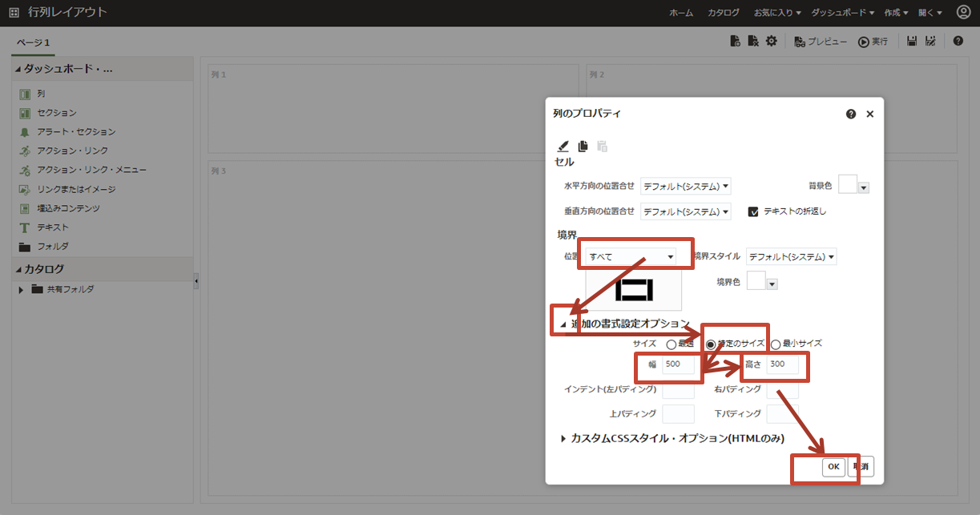The height and width of the screenshot is (515, 980).
Task: Click OK in the dialog
Action: (x=833, y=466)
